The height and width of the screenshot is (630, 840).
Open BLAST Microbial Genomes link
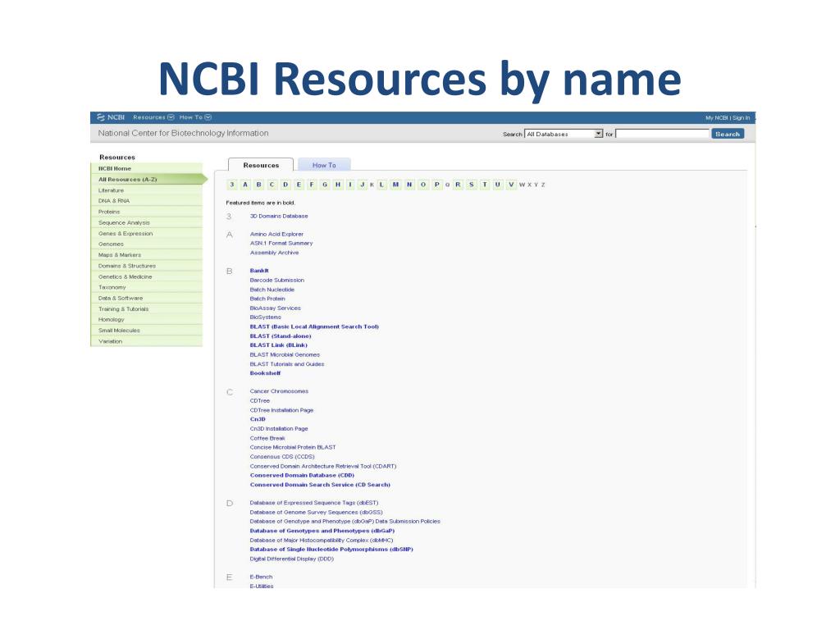pos(285,354)
